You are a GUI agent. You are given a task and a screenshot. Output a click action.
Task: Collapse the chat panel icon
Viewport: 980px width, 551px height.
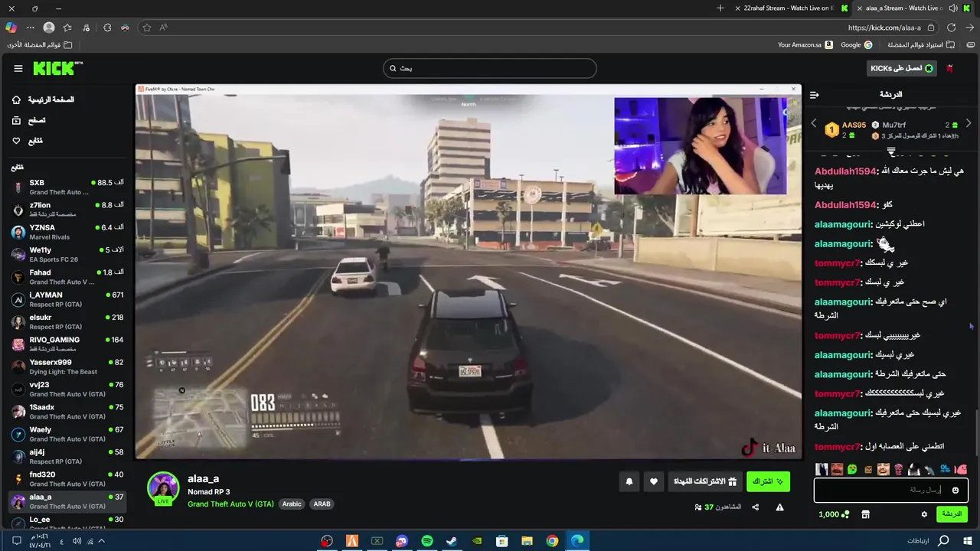(x=814, y=95)
